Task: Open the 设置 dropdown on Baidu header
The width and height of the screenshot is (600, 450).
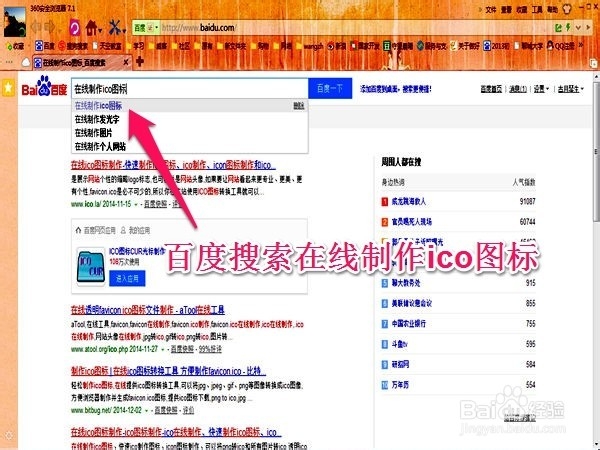Action: (541, 89)
